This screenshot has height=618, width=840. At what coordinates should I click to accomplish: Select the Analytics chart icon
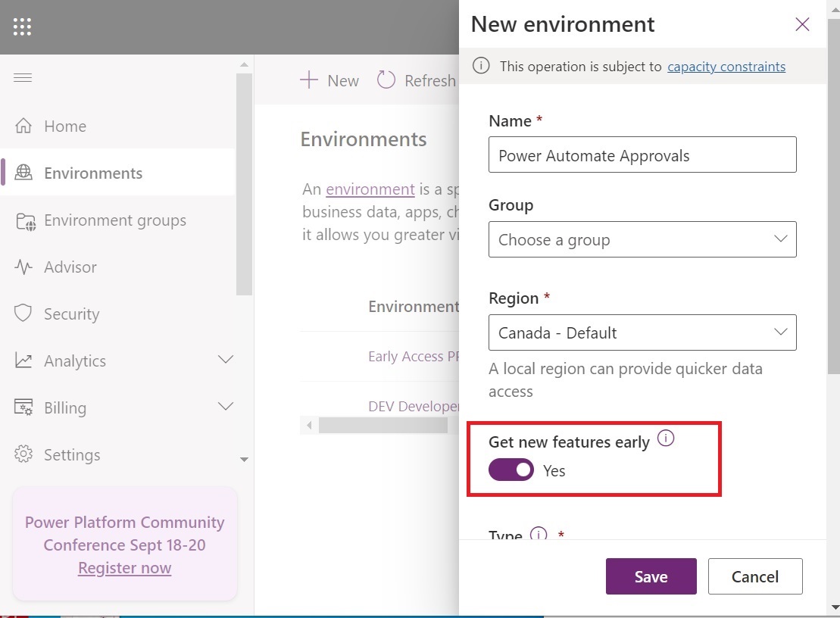[x=23, y=360]
